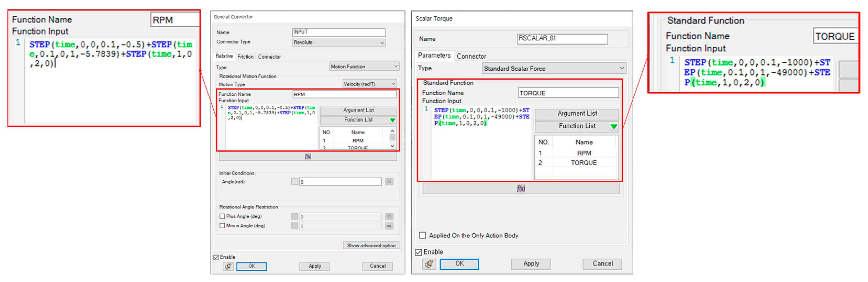
Task: Click Argument List in General Connector
Action: [x=358, y=110]
